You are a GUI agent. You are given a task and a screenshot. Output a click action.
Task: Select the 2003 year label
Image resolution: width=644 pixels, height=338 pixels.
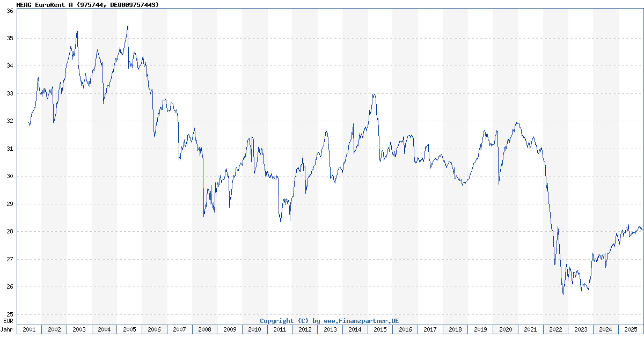[79, 329]
